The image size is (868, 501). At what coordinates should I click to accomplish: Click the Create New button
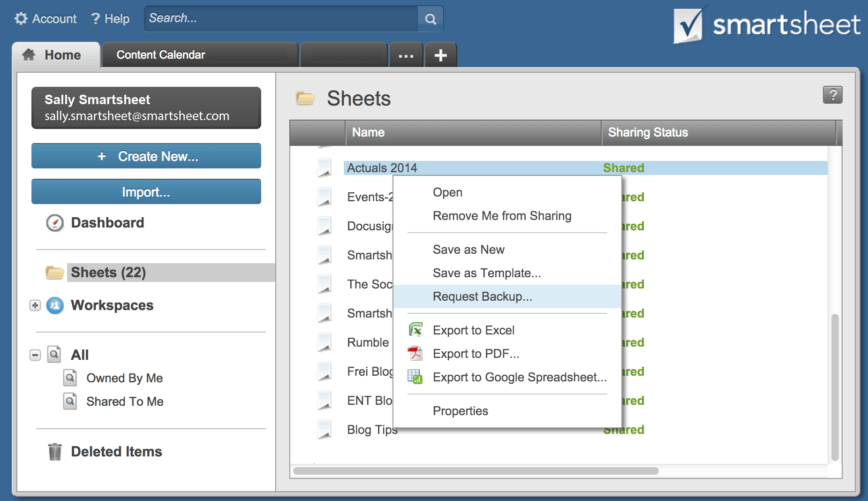click(x=146, y=156)
